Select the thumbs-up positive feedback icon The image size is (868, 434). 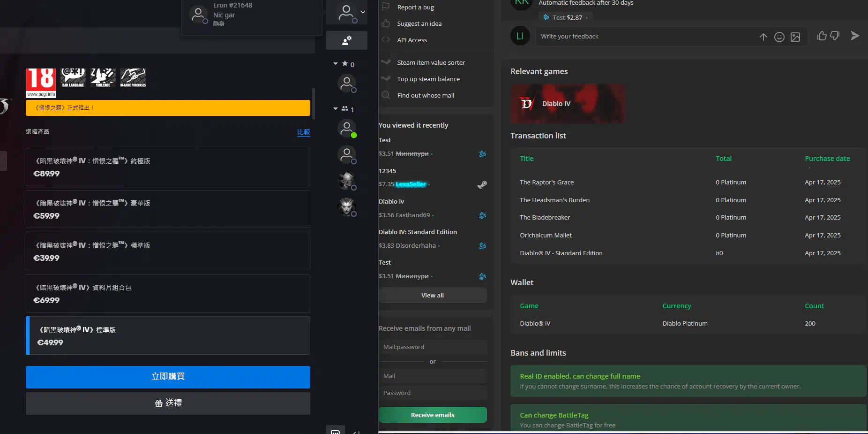[x=822, y=36]
